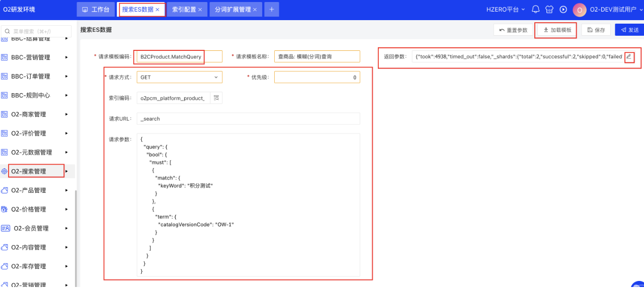The height and width of the screenshot is (289, 644).
Task: Click the 发送 button
Action: [x=629, y=30]
